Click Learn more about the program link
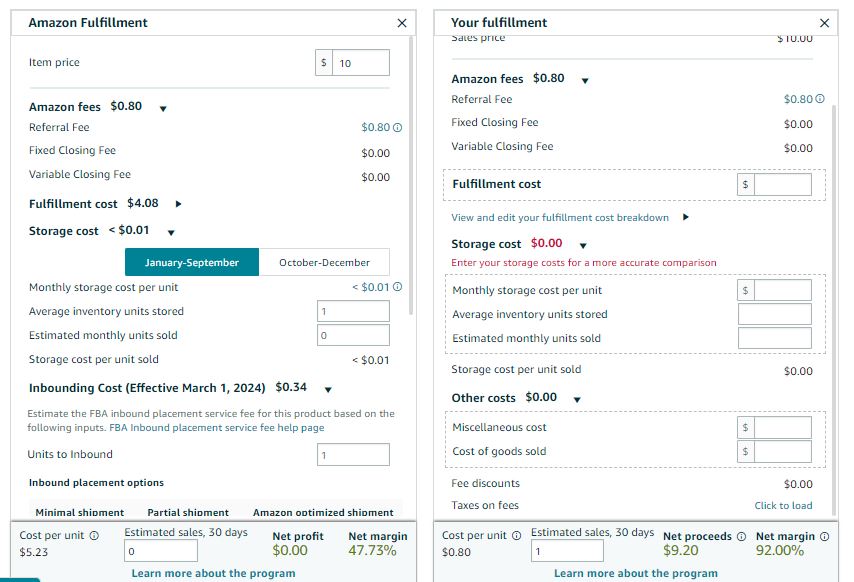This screenshot has width=854, height=582. (213, 573)
